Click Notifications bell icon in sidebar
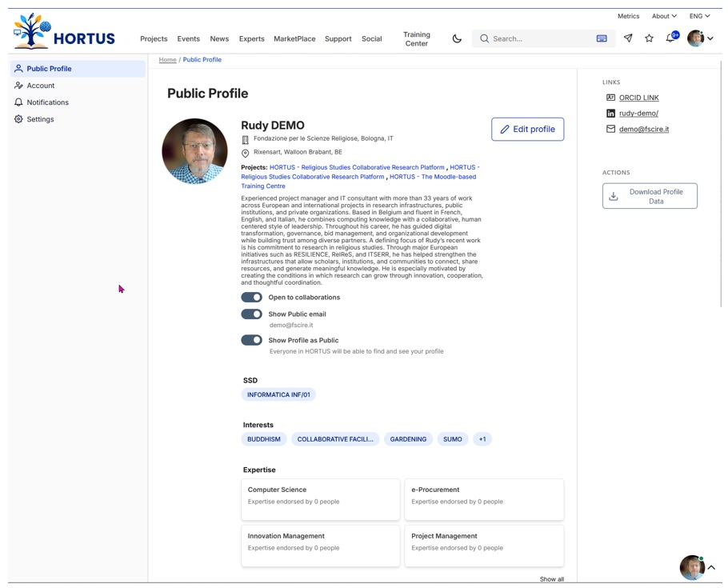 pyautogui.click(x=18, y=102)
